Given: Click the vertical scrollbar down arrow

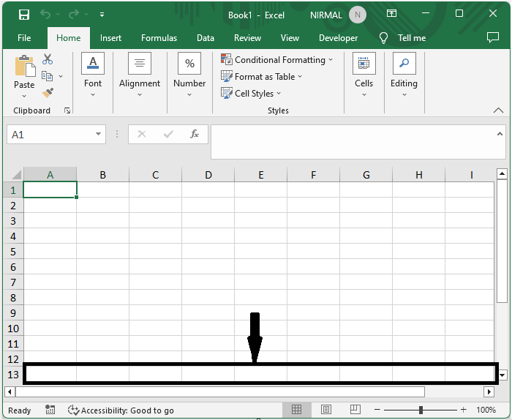Looking at the screenshot, I should (502, 375).
